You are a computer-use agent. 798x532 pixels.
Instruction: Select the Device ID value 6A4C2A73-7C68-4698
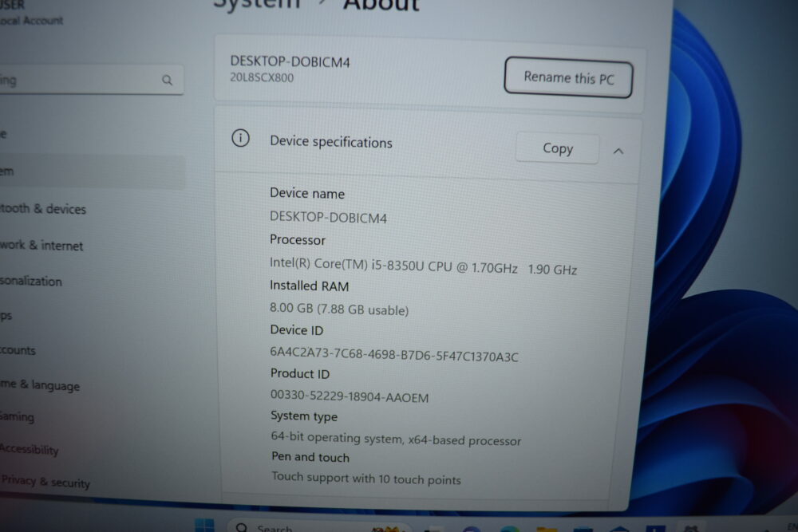click(394, 354)
